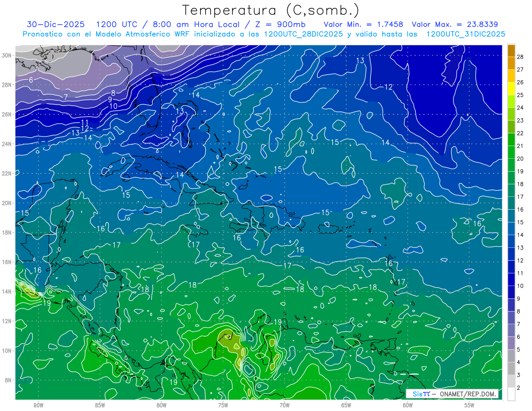This screenshot has height=411, width=532.
Task: Click the '18N' latitude axis label
Action: click(x=8, y=232)
